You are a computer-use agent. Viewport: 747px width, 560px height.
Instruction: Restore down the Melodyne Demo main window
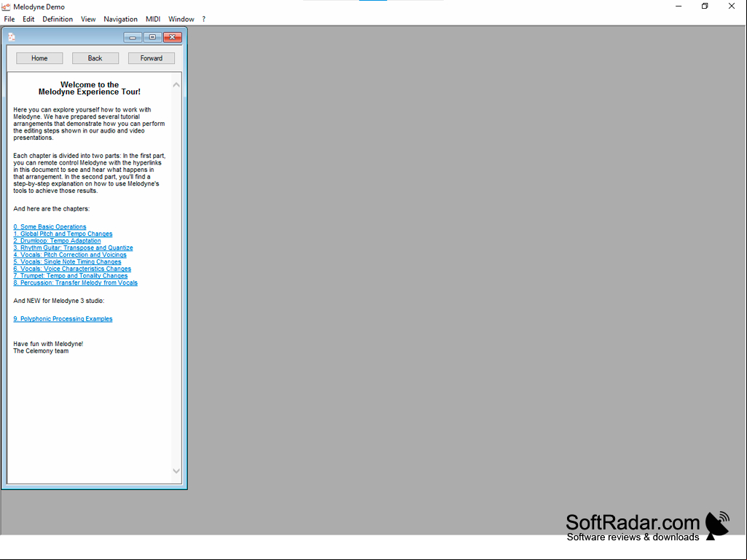coord(705,7)
